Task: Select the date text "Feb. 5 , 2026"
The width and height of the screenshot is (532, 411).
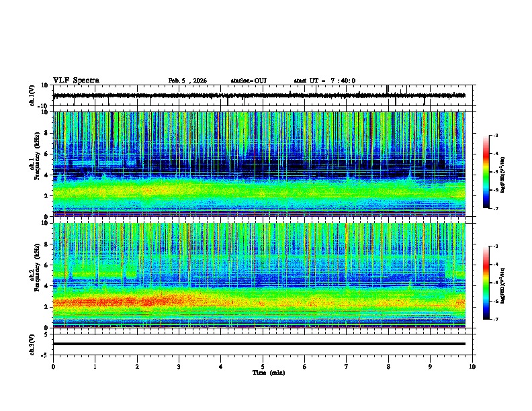Action: (x=187, y=81)
